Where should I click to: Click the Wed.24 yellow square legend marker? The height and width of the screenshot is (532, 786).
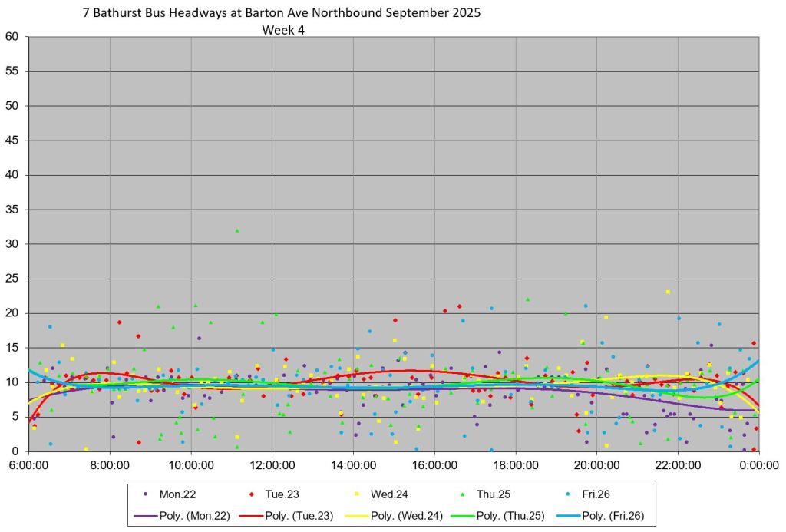click(358, 495)
